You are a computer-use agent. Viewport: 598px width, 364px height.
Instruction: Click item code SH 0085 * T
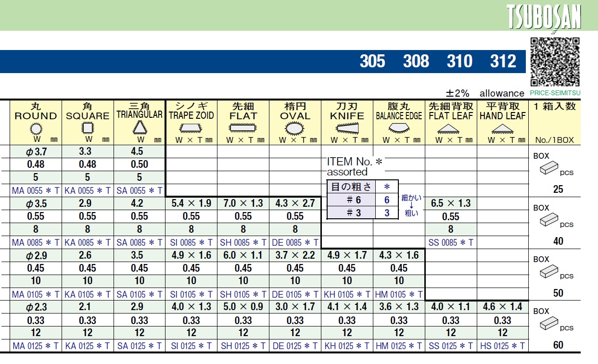tap(243, 242)
